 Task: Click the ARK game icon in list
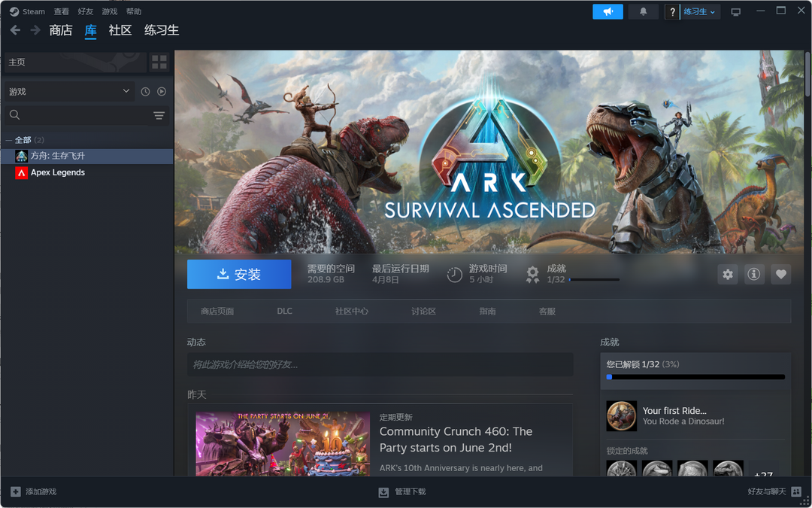(x=21, y=156)
